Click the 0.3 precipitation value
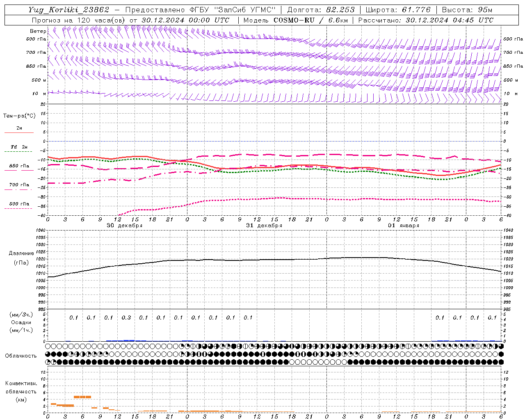 (126, 318)
